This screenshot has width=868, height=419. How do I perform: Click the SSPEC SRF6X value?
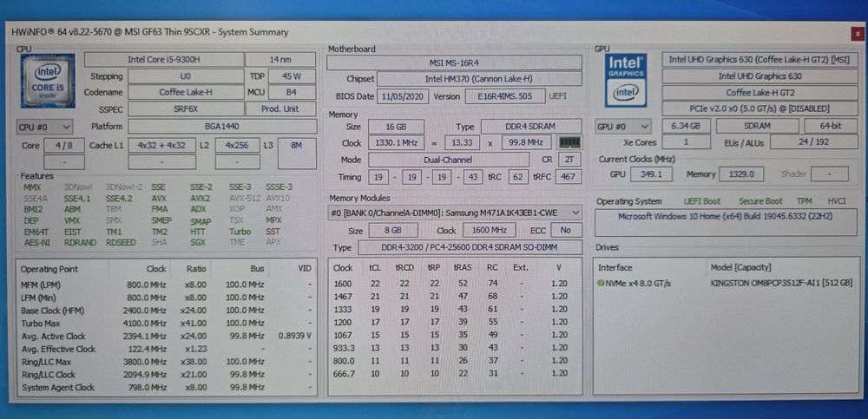coord(186,109)
